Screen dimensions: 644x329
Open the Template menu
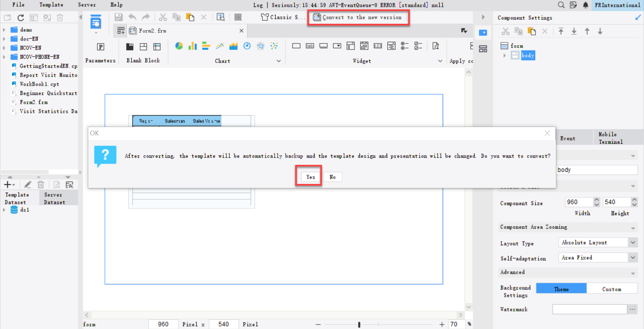pos(51,5)
